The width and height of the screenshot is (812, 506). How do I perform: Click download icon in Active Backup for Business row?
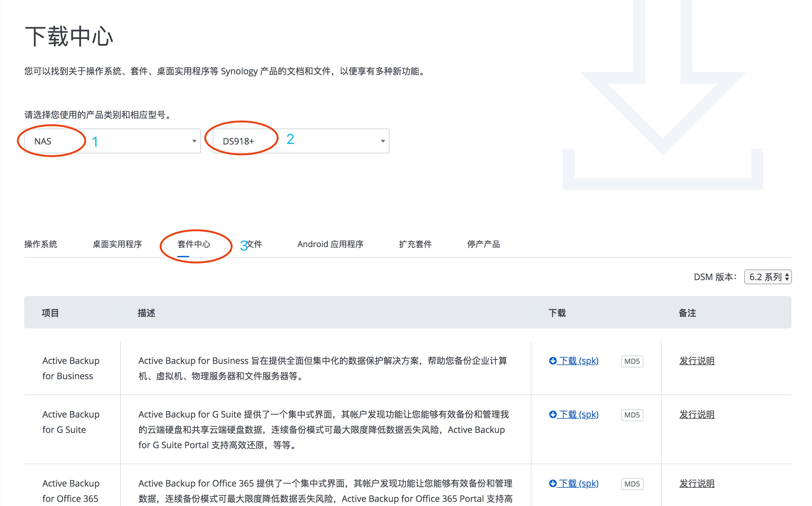pyautogui.click(x=553, y=360)
